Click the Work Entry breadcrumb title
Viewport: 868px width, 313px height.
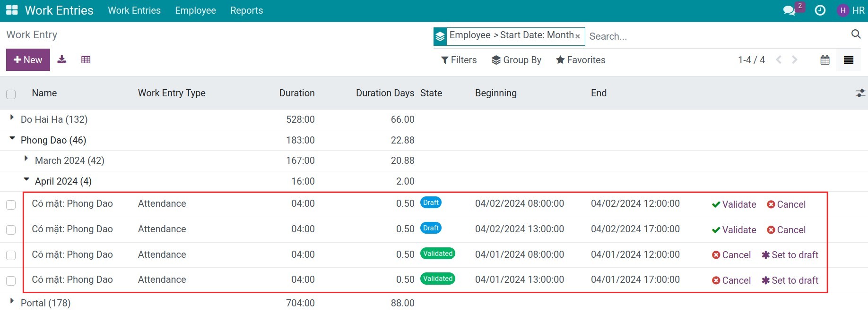pos(32,34)
